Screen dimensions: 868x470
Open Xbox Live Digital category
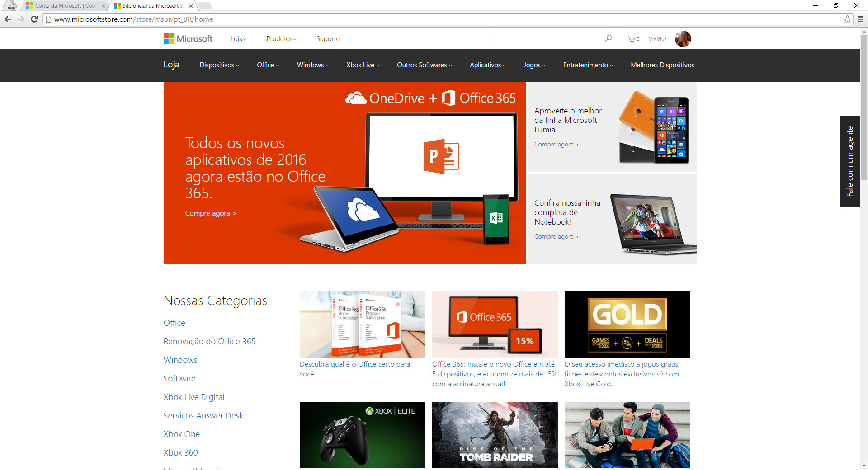coord(194,397)
